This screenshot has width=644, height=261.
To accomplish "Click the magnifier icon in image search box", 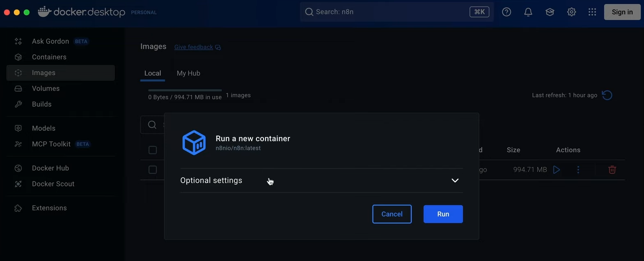I will pos(152,125).
